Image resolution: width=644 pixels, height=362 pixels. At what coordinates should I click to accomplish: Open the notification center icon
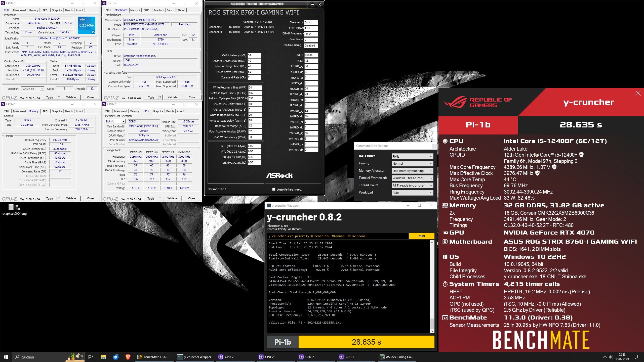(x=636, y=357)
